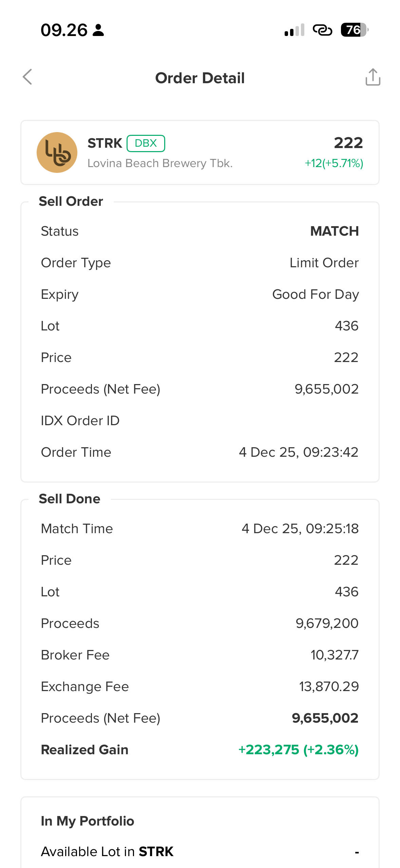Viewport: 400px width, 868px height.
Task: Tap the Realized Gain green value
Action: coord(298,750)
